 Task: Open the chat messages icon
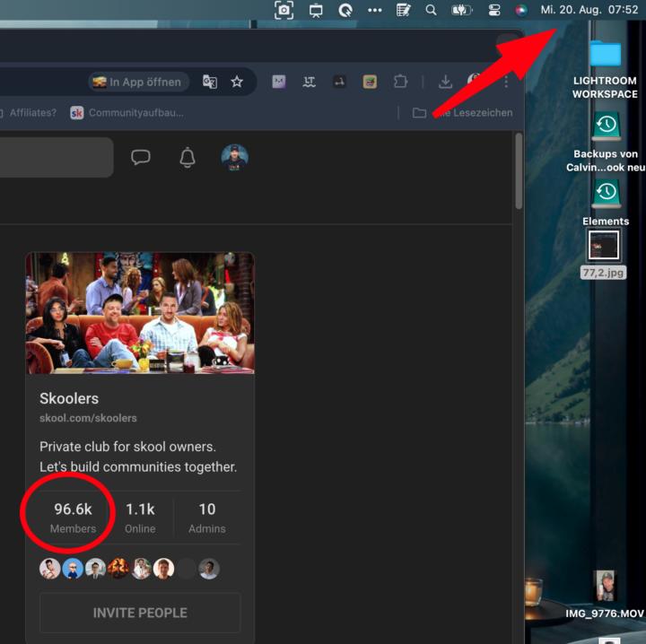(141, 157)
